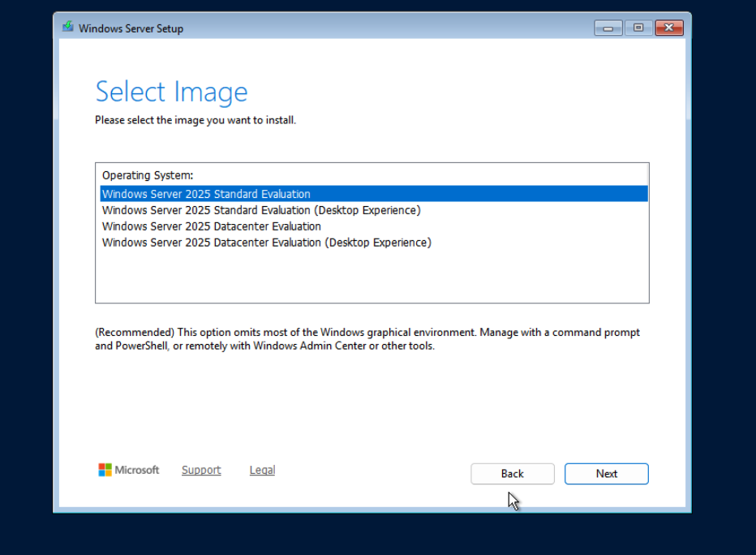Open the Support link
Screen dimensions: 756x555
pyautogui.click(x=201, y=470)
